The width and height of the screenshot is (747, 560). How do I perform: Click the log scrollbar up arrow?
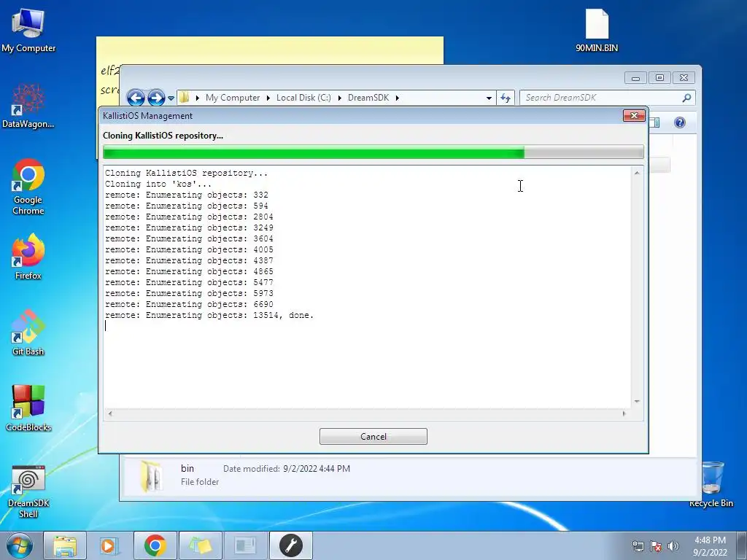pyautogui.click(x=637, y=173)
